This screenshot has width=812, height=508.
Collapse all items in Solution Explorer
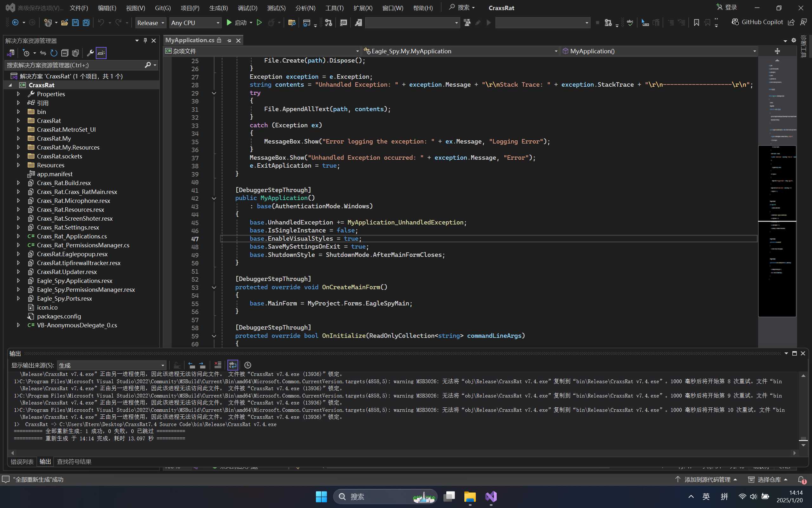click(65, 53)
